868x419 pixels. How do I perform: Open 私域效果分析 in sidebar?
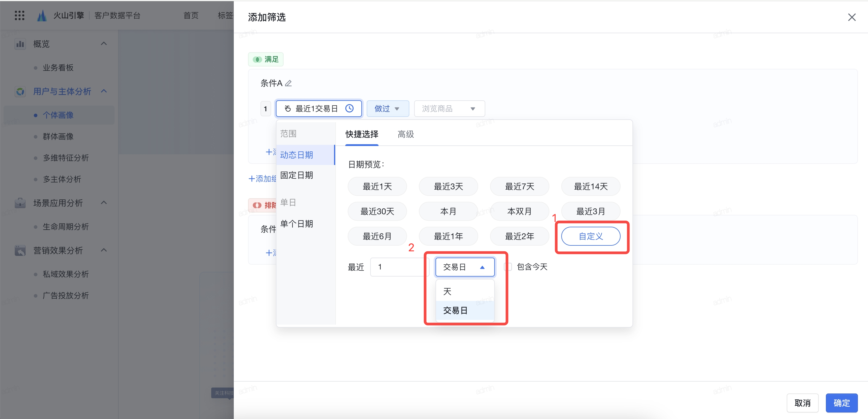66,274
